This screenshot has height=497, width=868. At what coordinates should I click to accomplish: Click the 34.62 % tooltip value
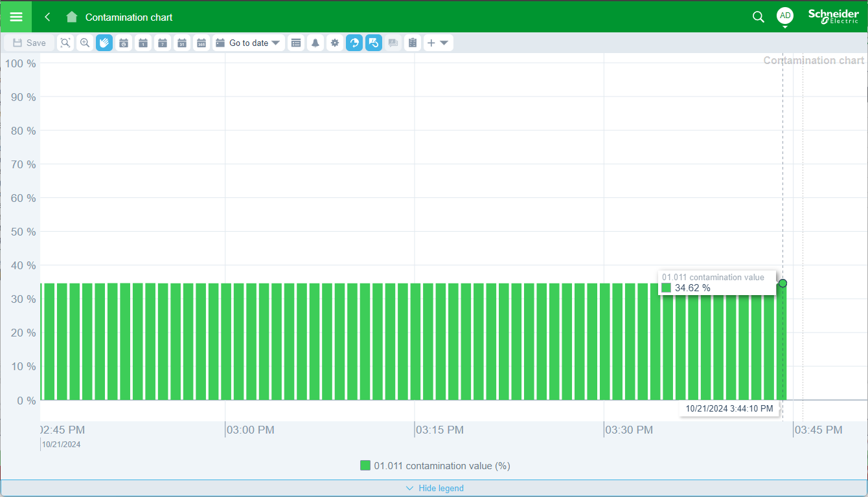click(692, 287)
